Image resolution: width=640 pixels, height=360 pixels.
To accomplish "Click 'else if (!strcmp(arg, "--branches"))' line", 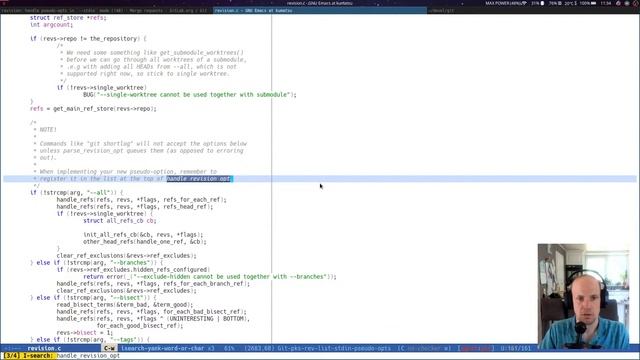I will click(96, 262).
